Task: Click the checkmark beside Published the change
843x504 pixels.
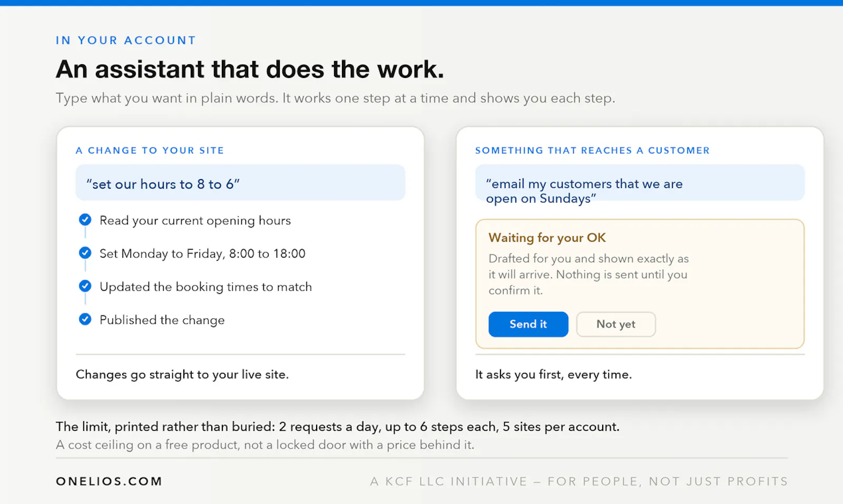Action: pos(85,319)
